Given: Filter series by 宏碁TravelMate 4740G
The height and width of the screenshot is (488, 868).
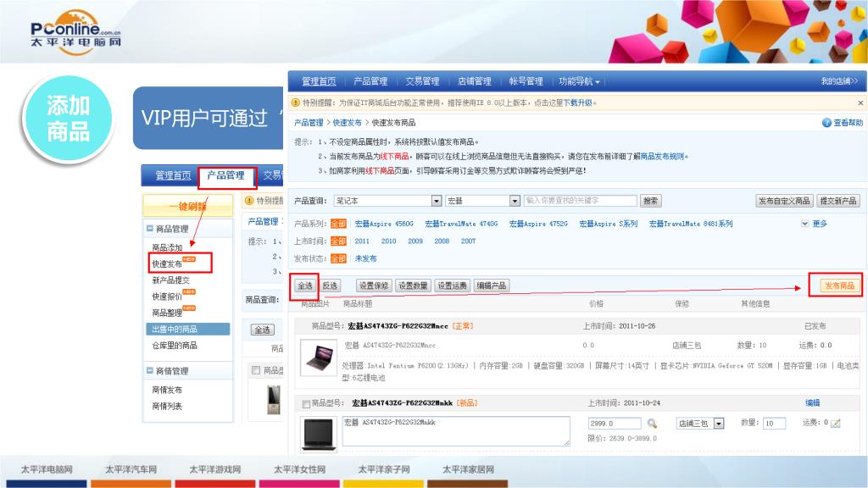Looking at the screenshot, I should (x=461, y=224).
